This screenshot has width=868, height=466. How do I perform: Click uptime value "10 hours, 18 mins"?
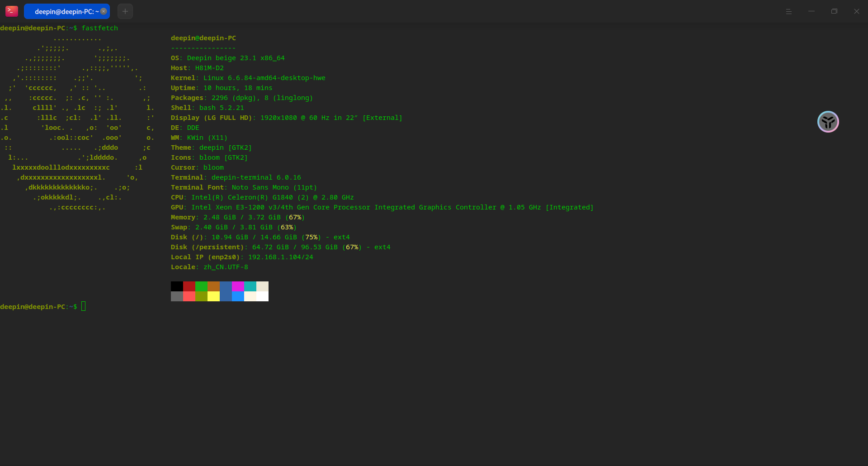click(238, 88)
